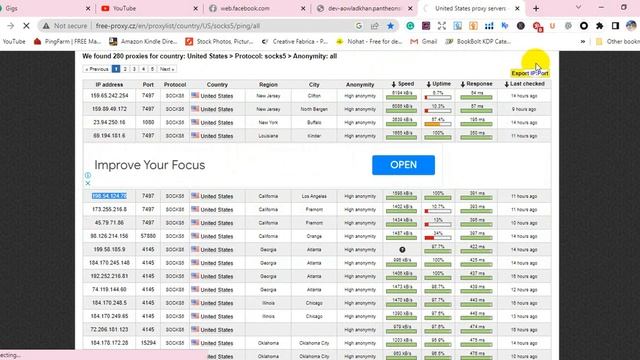Image resolution: width=640 pixels, height=360 pixels.
Task: Open the Kp extension icon
Action: pos(505,26)
